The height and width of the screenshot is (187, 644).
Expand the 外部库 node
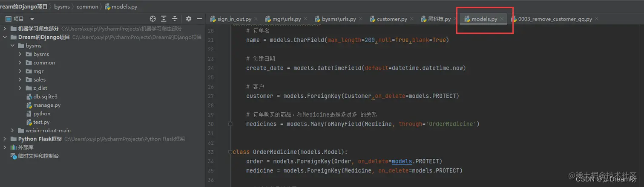[x=5, y=147]
